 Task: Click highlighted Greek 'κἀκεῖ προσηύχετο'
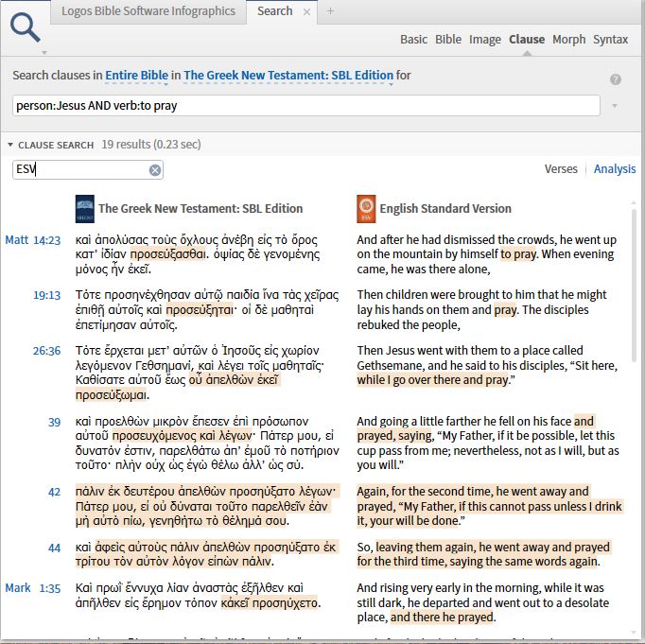270,603
